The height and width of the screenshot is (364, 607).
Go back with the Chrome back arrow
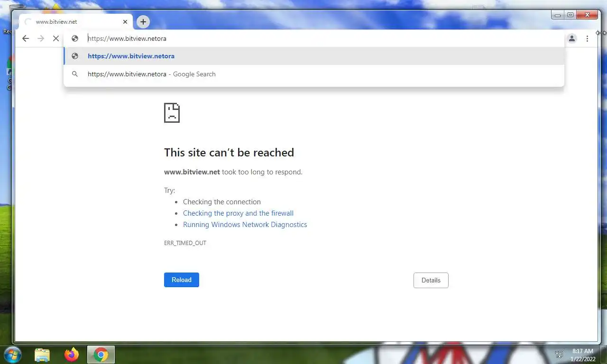[26, 38]
